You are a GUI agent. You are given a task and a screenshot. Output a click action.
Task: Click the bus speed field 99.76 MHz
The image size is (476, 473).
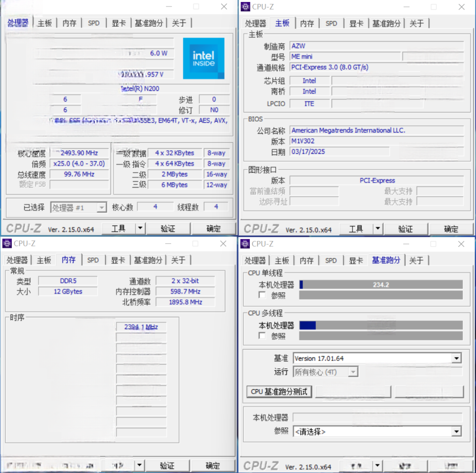pos(79,174)
